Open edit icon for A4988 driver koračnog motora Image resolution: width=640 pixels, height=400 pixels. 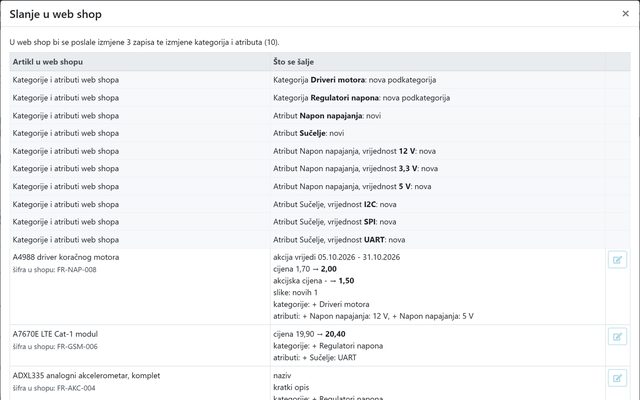point(617,260)
